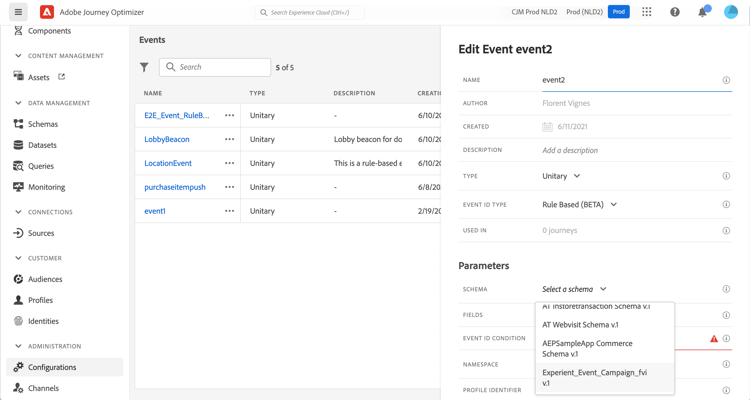Click the filter funnel icon in Events
Image resolution: width=750 pixels, height=400 pixels.
coord(144,67)
